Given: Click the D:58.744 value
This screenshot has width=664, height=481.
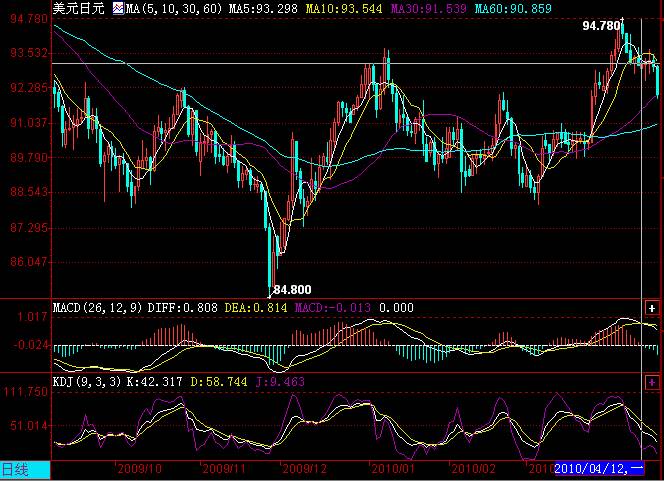Looking at the screenshot, I should (x=219, y=381).
